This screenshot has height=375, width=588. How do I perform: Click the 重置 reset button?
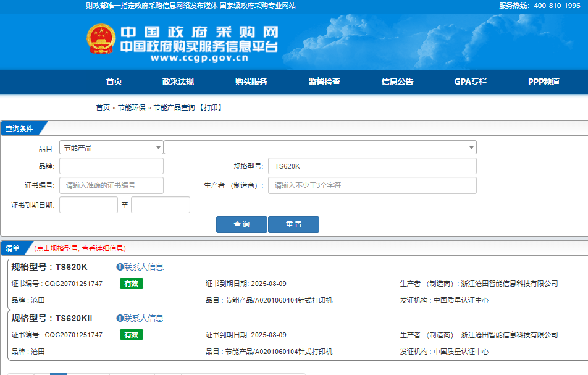(x=293, y=224)
